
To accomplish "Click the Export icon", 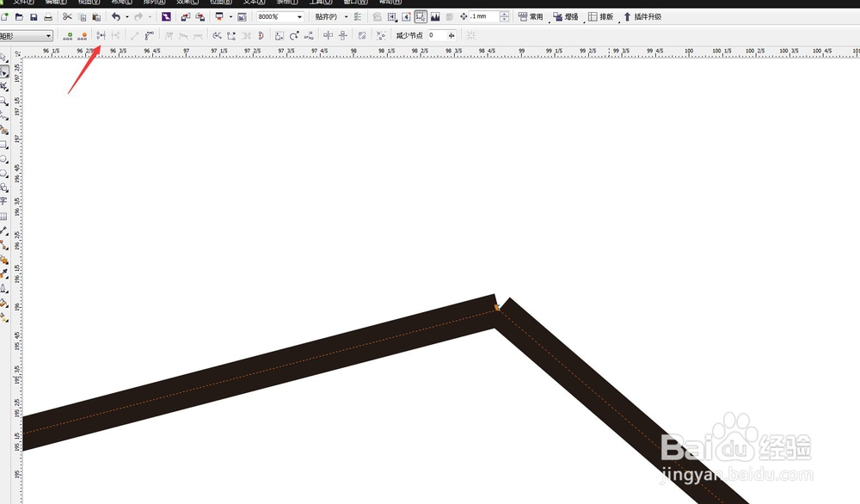I will (200, 17).
